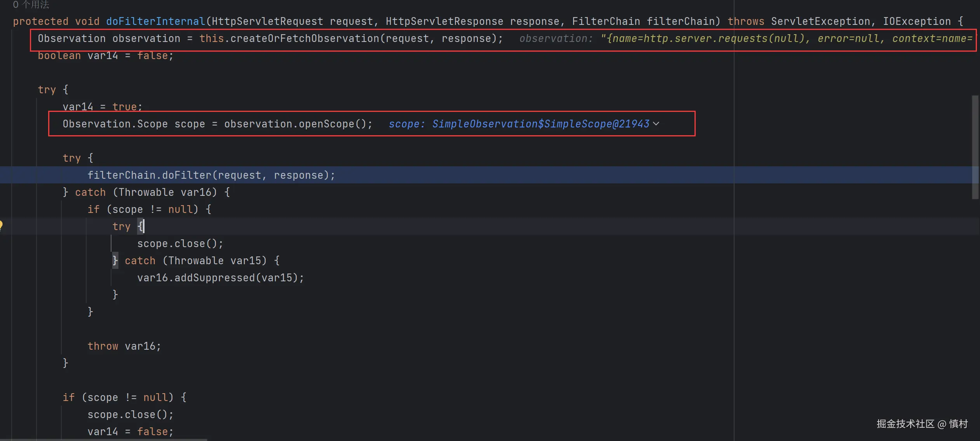
Task: Click 'throw var16' statement
Action: (x=124, y=346)
